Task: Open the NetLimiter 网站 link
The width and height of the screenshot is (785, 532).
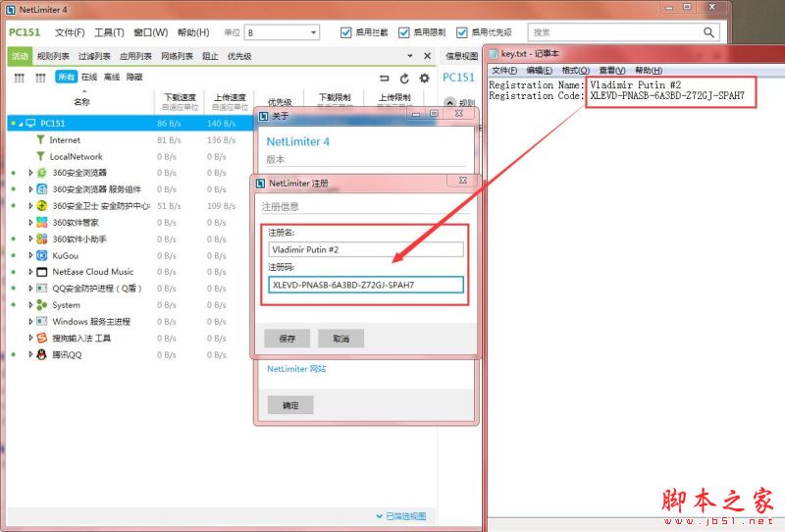Action: (x=296, y=369)
